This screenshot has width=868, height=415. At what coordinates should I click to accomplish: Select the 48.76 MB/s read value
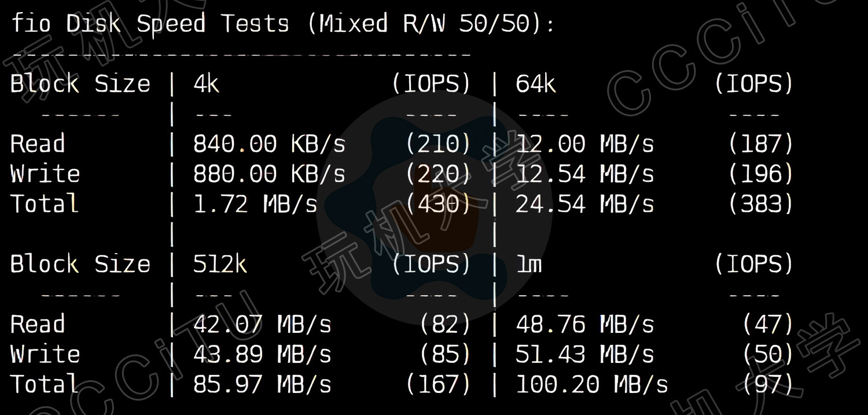tap(585, 325)
